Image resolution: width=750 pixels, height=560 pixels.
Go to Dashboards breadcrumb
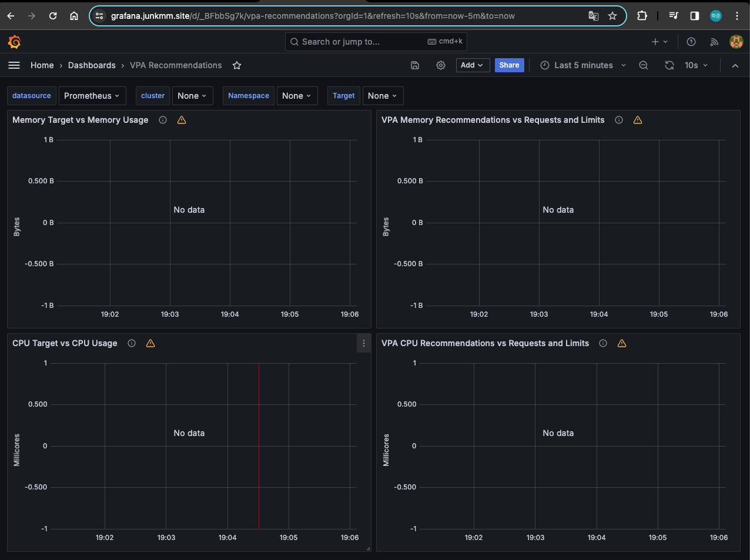[x=92, y=65]
